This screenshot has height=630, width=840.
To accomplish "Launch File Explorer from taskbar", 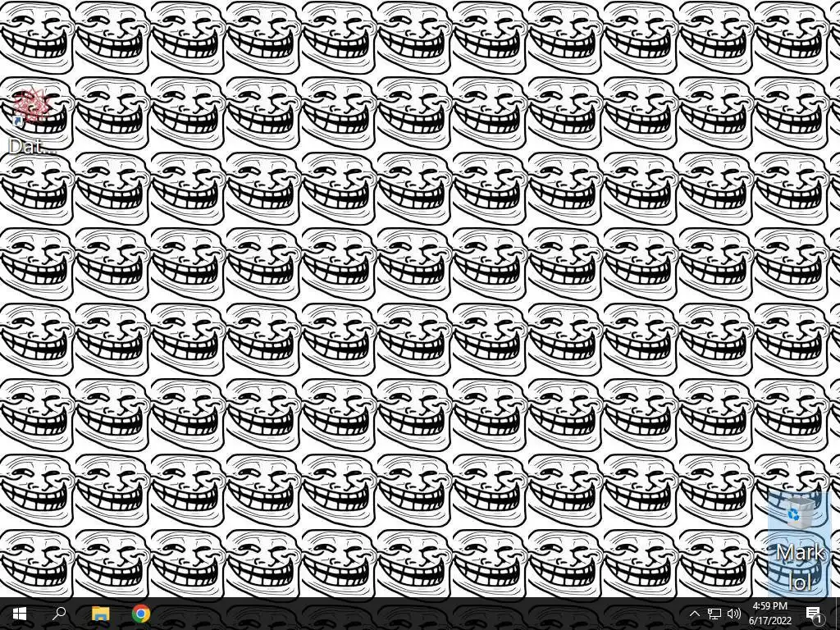I will point(100,614).
